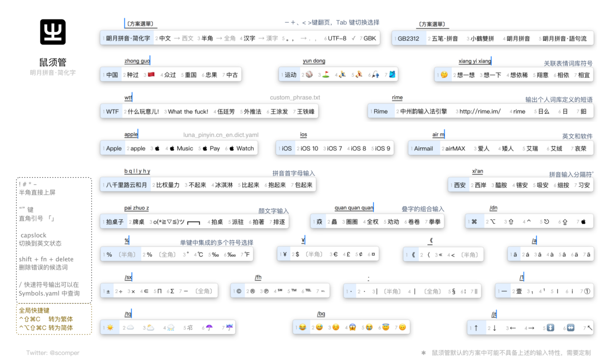Select the Apple Music candidate
This screenshot has width=612, height=364.
click(182, 148)
